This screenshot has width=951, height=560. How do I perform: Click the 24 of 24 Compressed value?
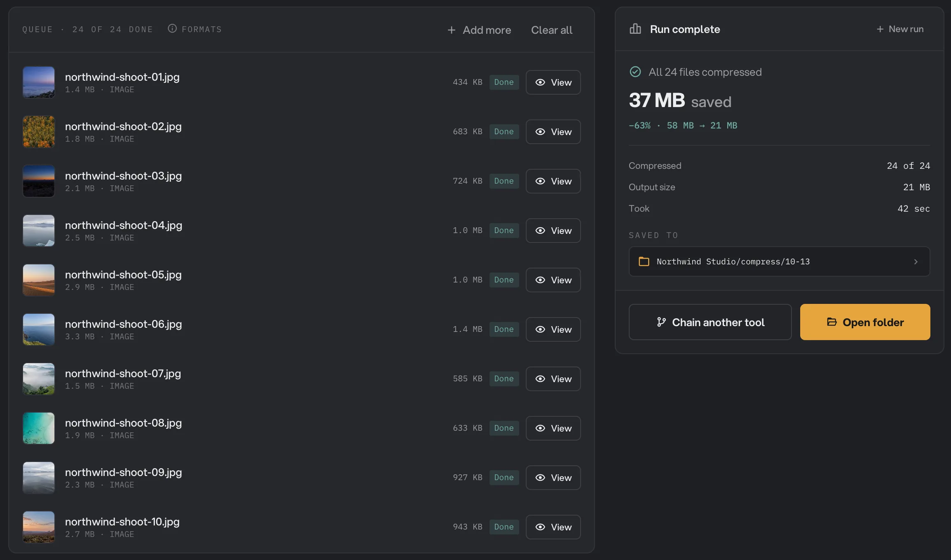pyautogui.click(x=908, y=166)
